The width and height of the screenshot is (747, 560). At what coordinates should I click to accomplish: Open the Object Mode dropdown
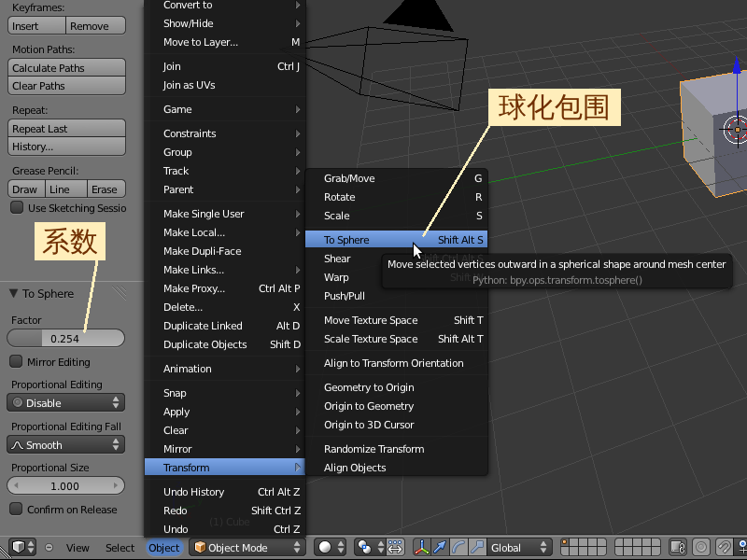[x=247, y=547]
